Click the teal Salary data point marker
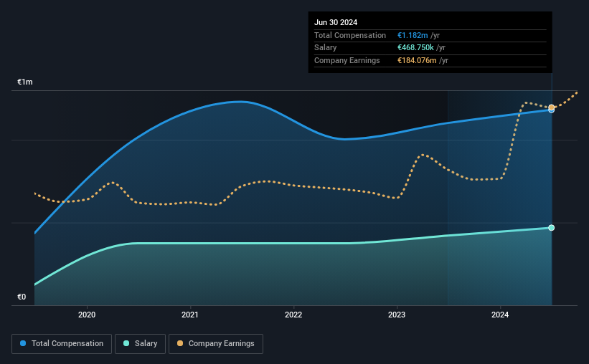The height and width of the screenshot is (364, 589). point(551,228)
